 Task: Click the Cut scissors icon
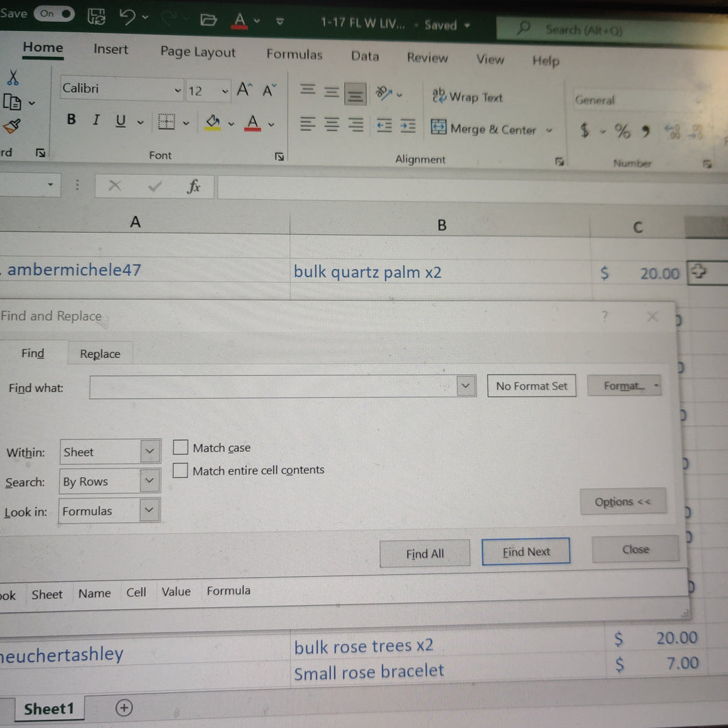pyautogui.click(x=12, y=77)
